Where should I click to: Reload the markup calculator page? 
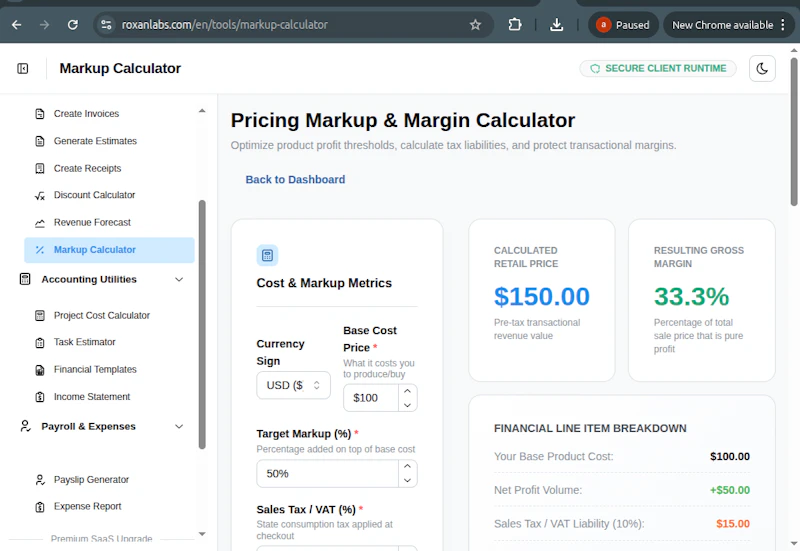(73, 24)
